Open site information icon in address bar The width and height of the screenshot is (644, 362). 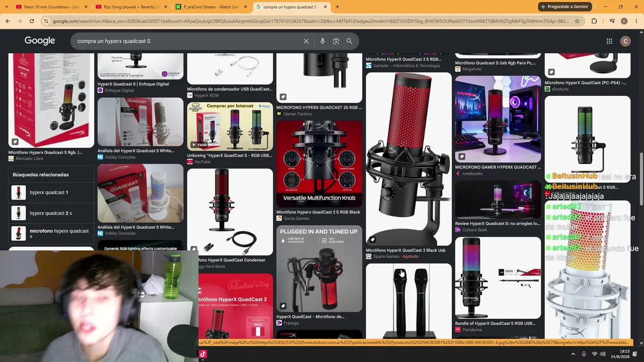(x=46, y=21)
